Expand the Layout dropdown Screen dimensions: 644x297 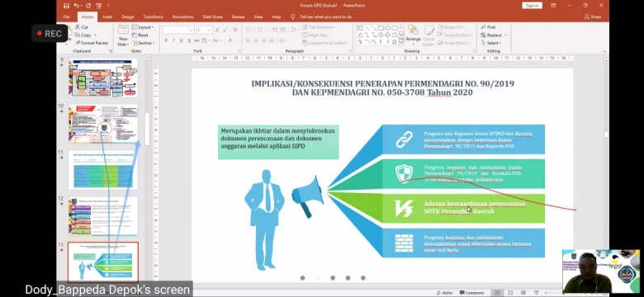tap(143, 27)
